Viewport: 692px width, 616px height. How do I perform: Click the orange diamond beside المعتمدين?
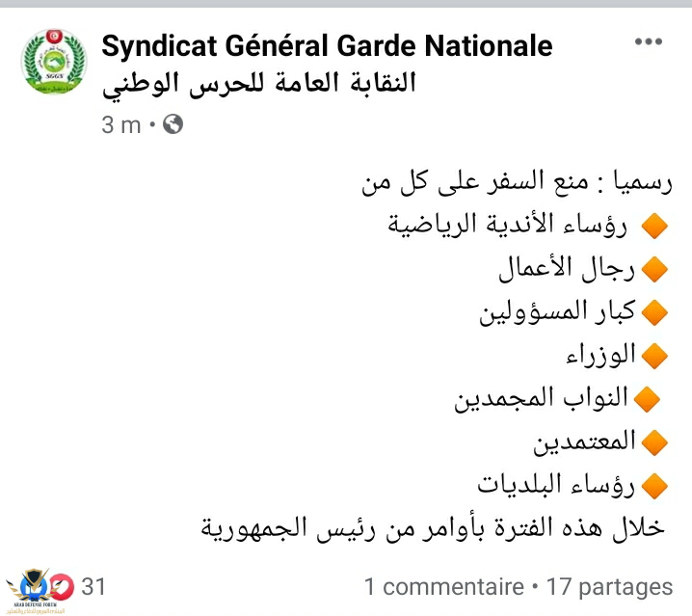coord(654,442)
